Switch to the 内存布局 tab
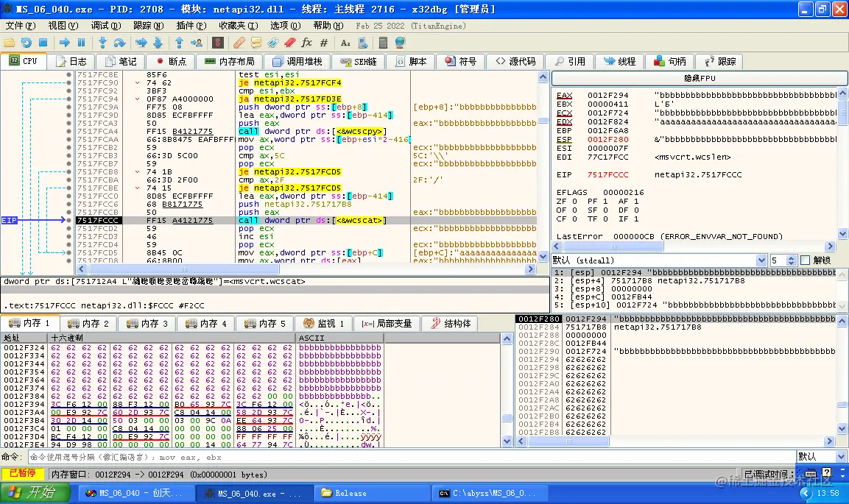This screenshot has height=504, width=849. (230, 62)
